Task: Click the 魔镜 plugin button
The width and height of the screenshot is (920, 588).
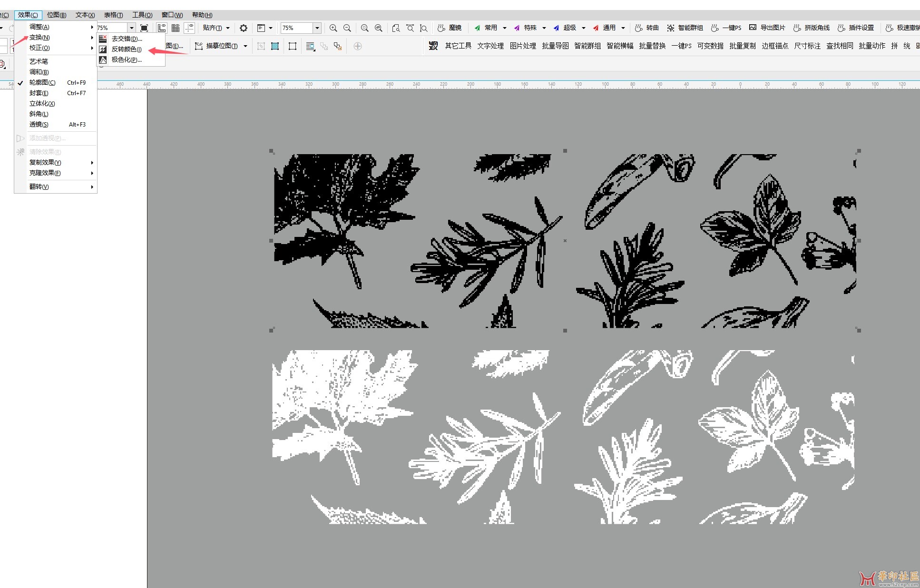Action: (x=450, y=28)
